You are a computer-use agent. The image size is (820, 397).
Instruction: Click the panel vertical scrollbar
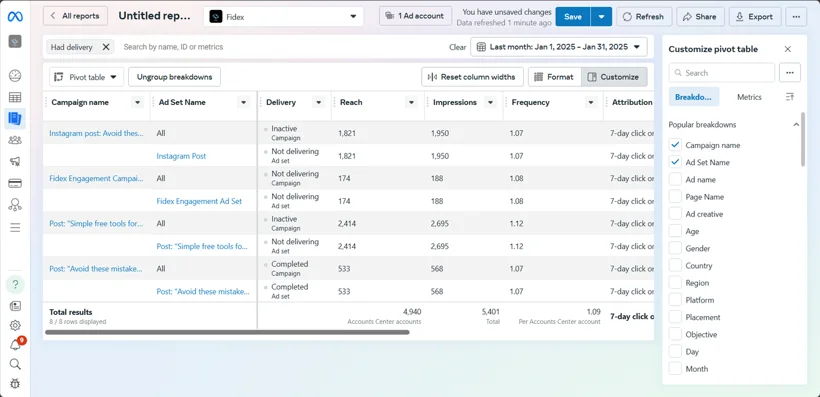tap(803, 139)
